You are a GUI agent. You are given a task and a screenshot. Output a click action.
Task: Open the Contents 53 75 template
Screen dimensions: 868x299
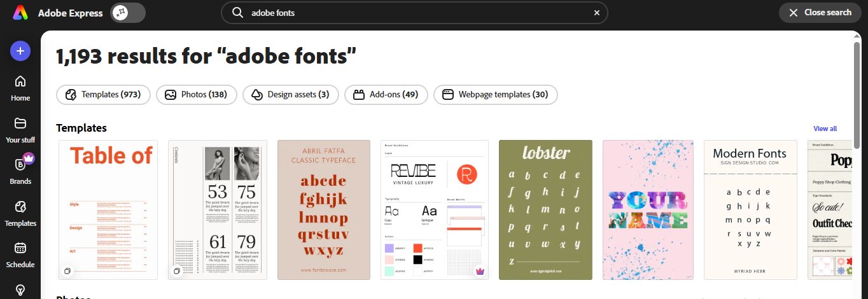pyautogui.click(x=218, y=210)
